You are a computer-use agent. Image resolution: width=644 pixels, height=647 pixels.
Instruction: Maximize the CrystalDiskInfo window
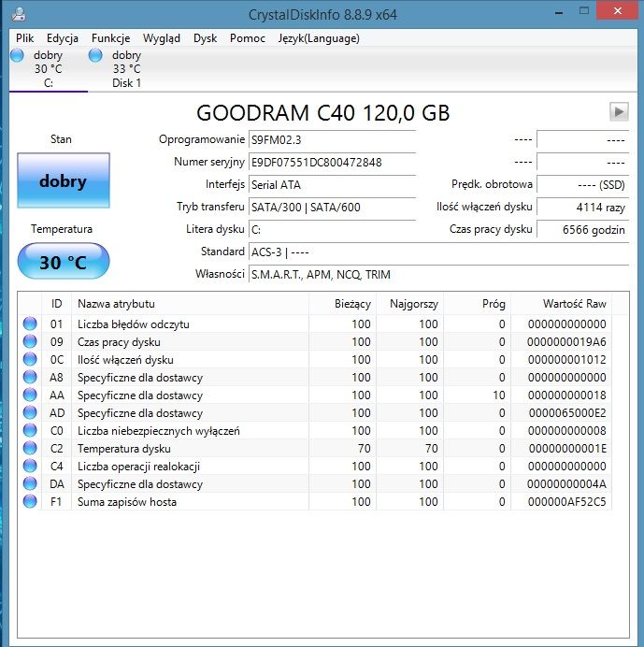pyautogui.click(x=584, y=11)
